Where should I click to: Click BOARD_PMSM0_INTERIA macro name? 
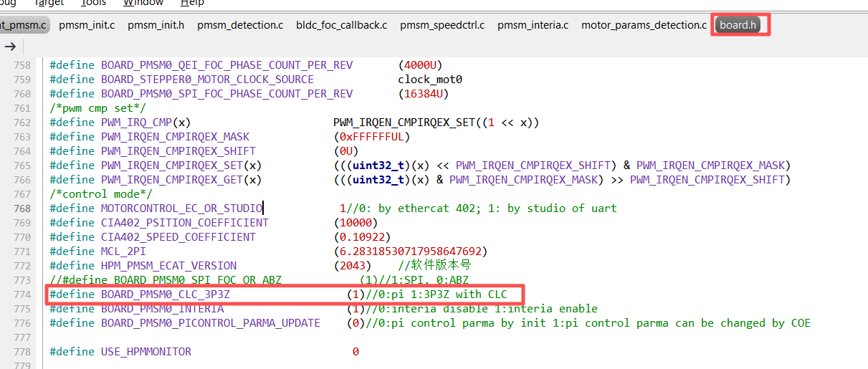coord(162,309)
